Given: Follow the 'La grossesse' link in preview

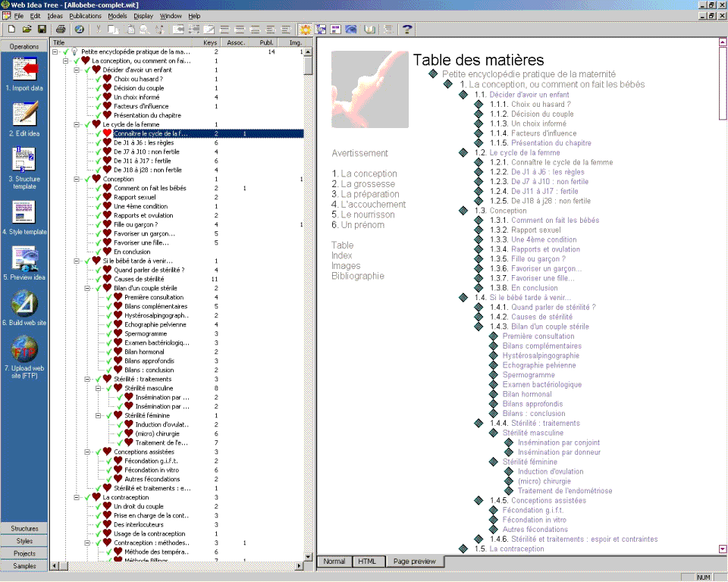Looking at the screenshot, I should [368, 183].
